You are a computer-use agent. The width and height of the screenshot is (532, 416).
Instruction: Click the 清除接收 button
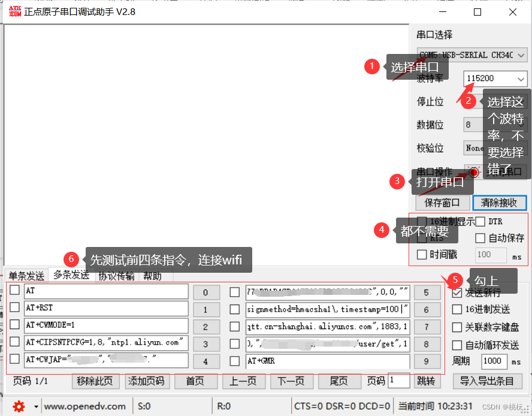coord(499,203)
